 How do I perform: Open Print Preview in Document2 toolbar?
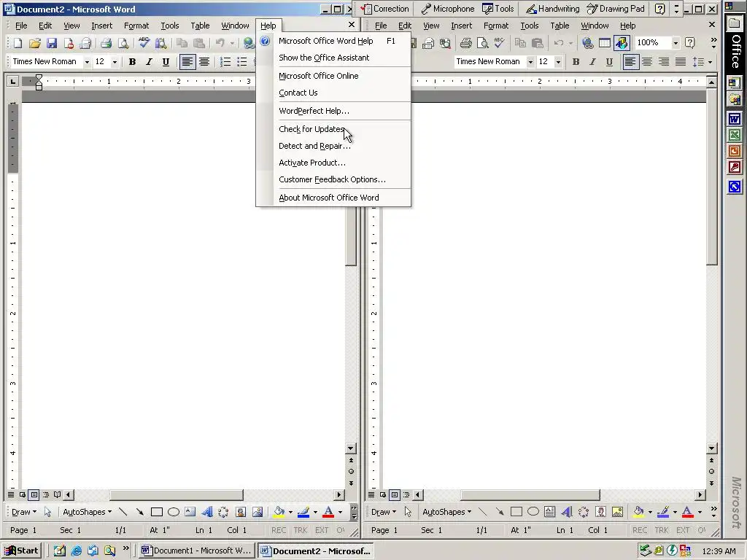point(123,43)
